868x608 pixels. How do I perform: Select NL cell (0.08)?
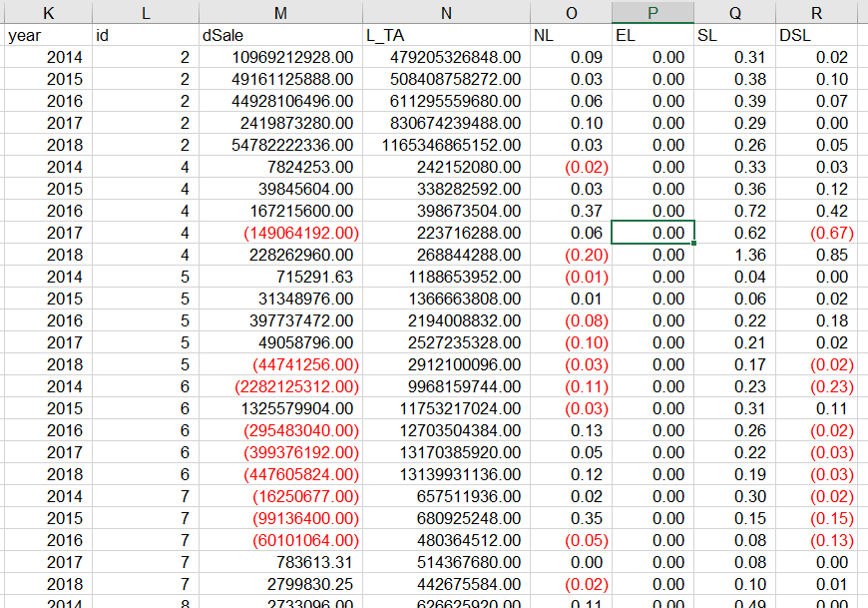click(x=572, y=320)
